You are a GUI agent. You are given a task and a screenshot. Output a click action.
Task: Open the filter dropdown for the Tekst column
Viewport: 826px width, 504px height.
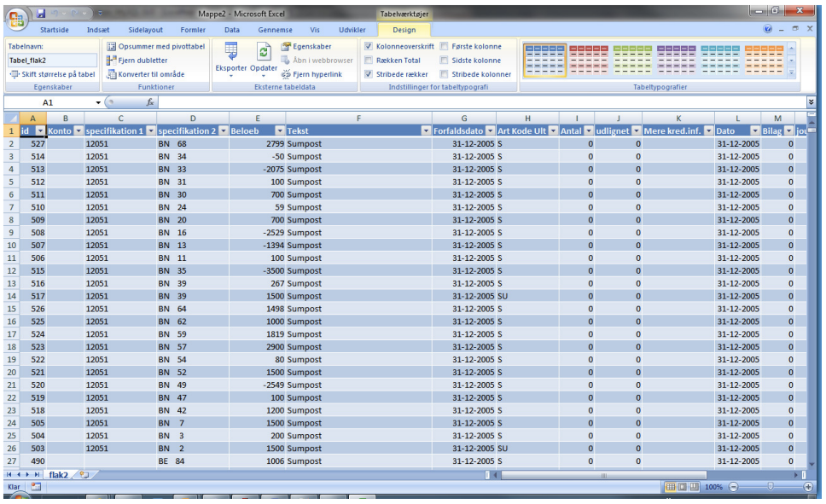point(426,130)
